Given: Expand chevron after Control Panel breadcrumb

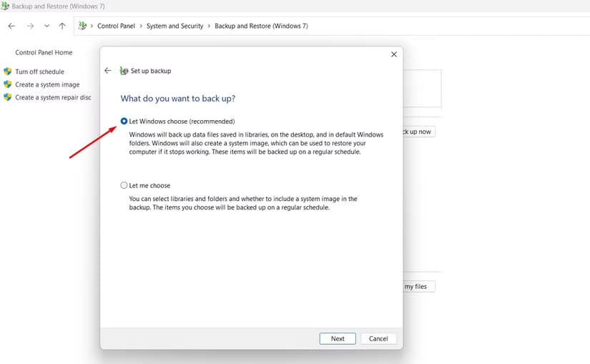Looking at the screenshot, I should click(x=141, y=26).
